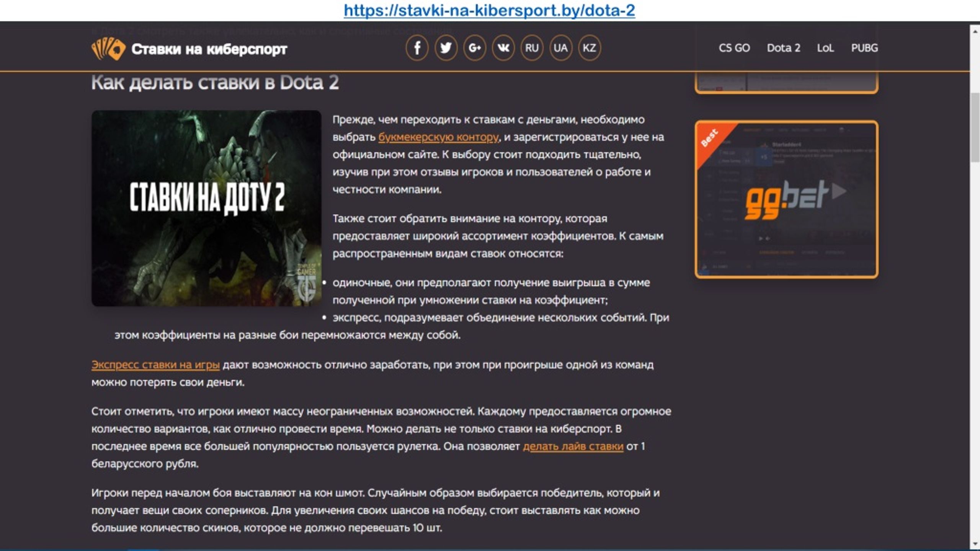Open the PUBG menu item

pos(864,48)
